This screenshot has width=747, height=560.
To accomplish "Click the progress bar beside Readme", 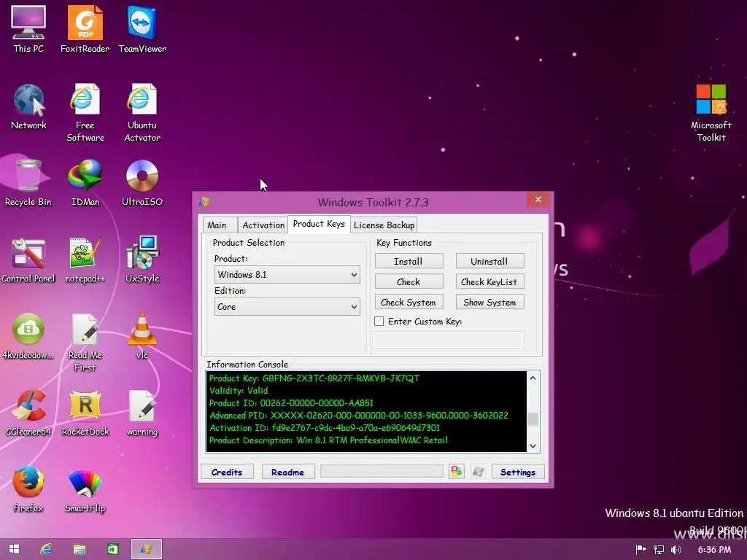I will point(382,472).
